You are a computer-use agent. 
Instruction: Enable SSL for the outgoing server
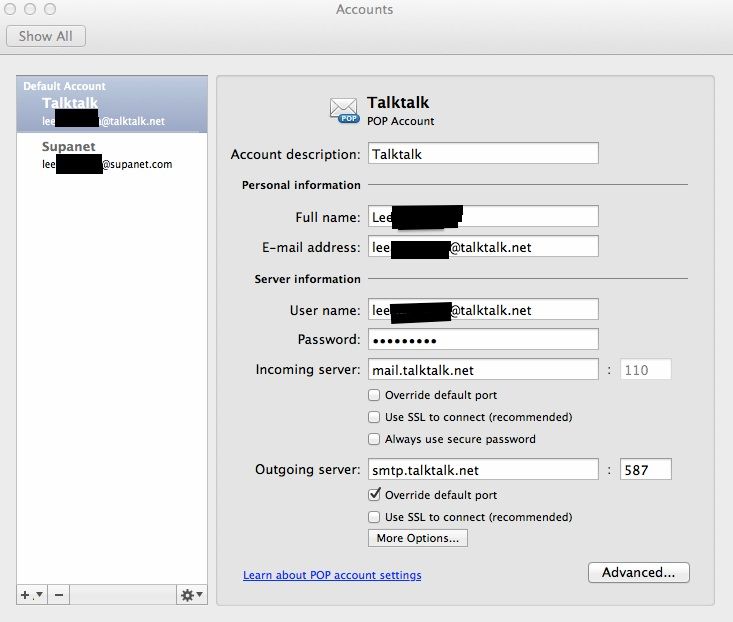pos(375,517)
